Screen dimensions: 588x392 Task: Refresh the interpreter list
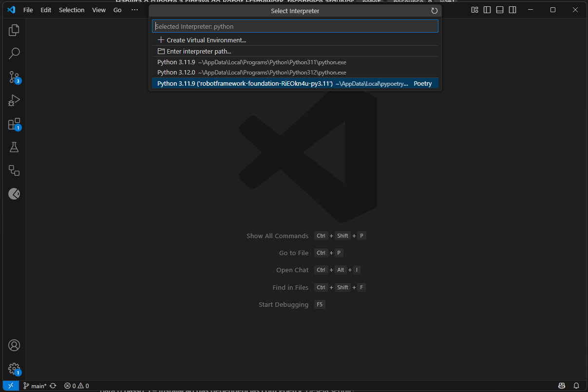click(x=435, y=11)
